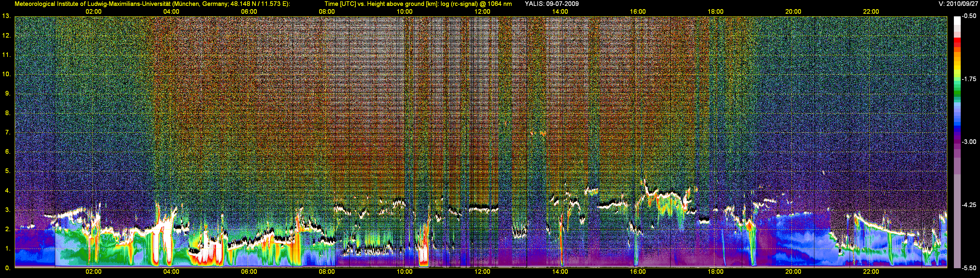Click the 1. km height axis label
Screen dimensions: 980x278
[8, 249]
